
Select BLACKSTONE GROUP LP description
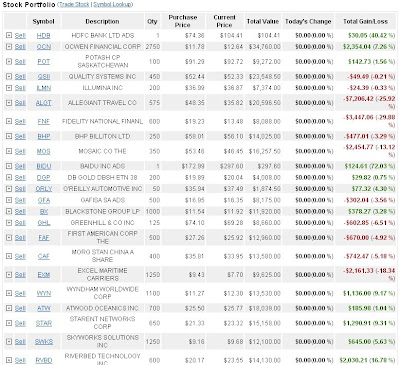tap(102, 211)
